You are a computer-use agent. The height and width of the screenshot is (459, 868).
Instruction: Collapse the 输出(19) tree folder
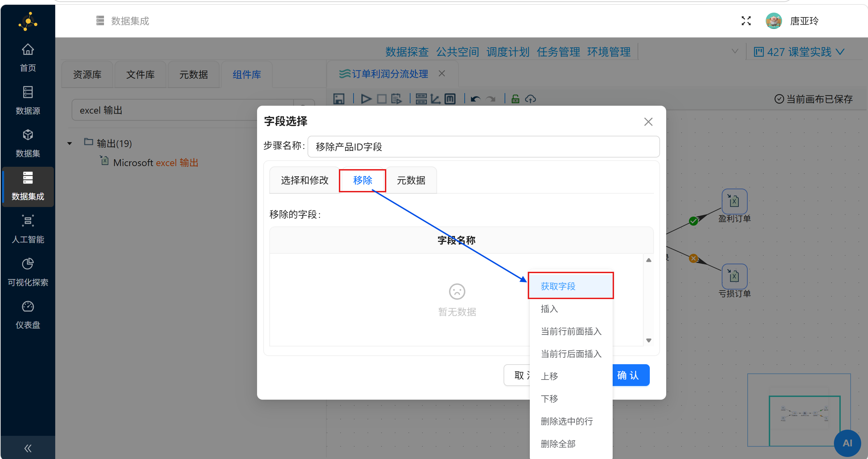point(70,144)
